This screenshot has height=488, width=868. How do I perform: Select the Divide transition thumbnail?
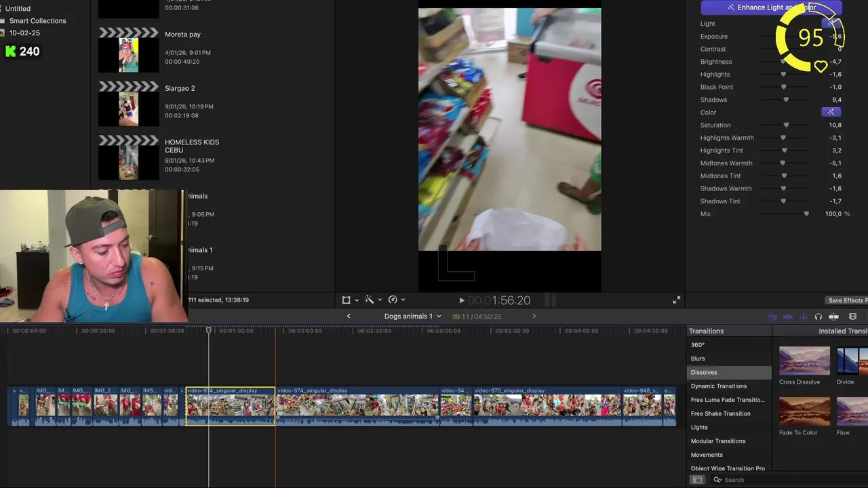point(852,361)
